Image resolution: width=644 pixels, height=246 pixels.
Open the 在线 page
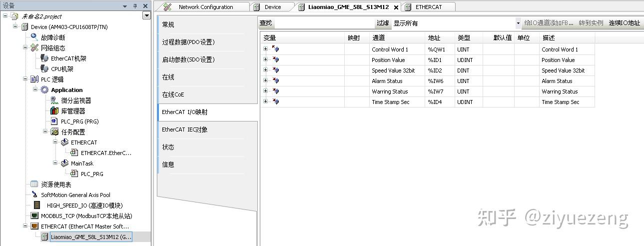(x=200, y=77)
